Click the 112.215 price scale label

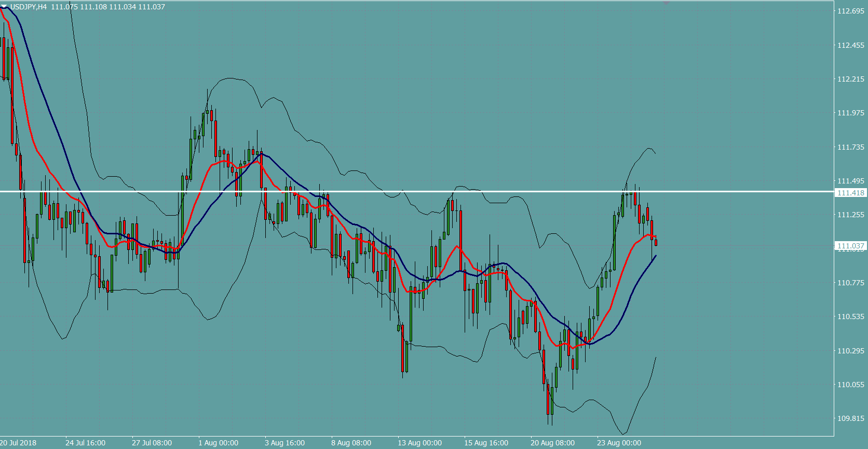click(x=850, y=79)
